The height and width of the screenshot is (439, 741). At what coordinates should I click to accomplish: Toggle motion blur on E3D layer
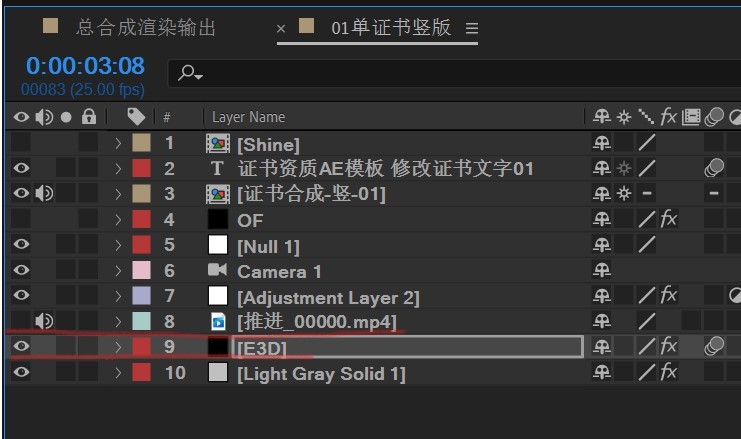coord(714,346)
